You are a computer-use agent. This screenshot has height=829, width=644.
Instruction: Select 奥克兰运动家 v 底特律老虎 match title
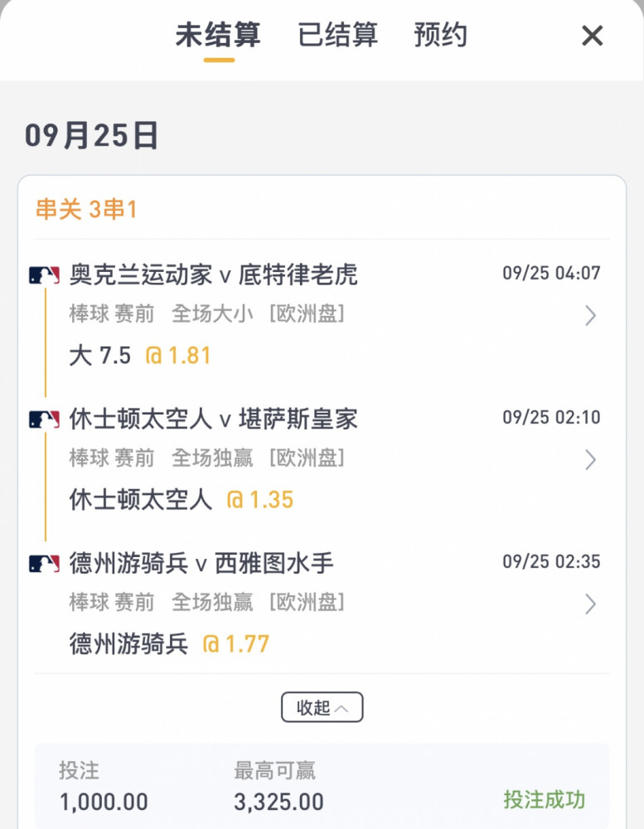pos(214,275)
